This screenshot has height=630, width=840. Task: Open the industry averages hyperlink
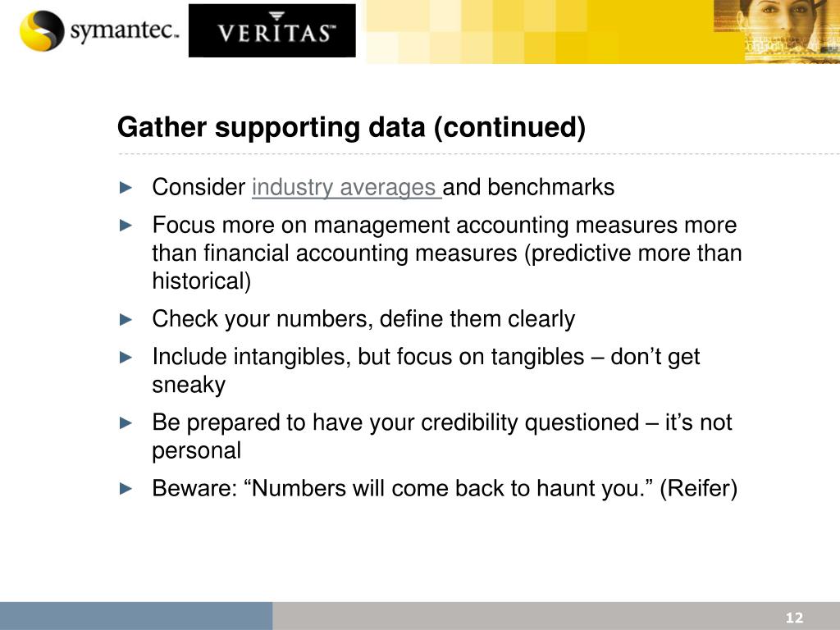347,188
